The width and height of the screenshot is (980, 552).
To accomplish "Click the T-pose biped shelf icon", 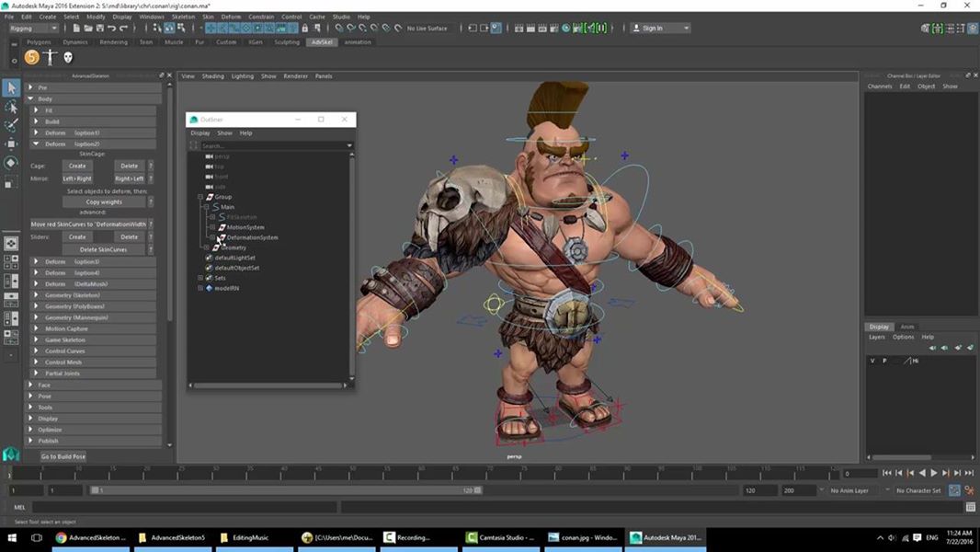I will 50,58.
